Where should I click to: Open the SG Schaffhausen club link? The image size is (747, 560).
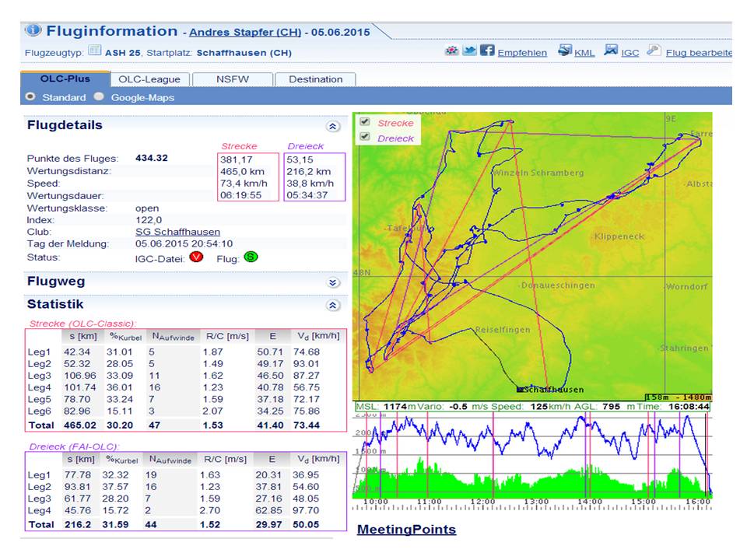(177, 232)
